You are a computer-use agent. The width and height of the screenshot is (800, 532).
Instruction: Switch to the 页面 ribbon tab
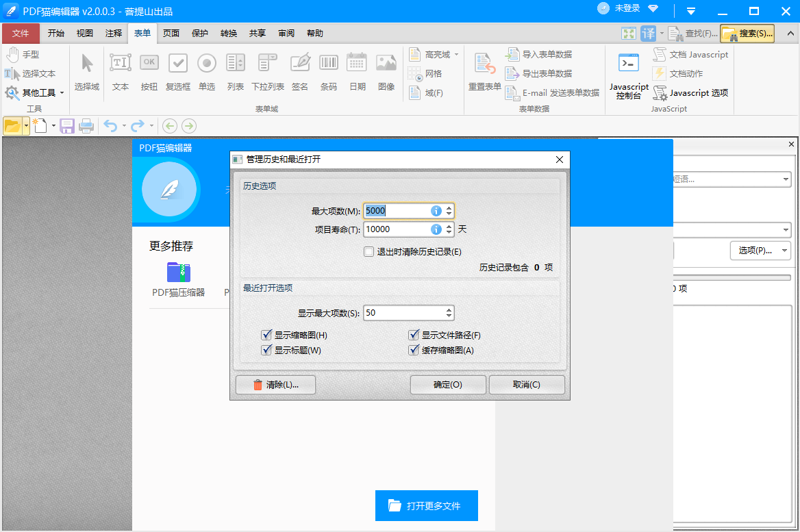pyautogui.click(x=171, y=33)
